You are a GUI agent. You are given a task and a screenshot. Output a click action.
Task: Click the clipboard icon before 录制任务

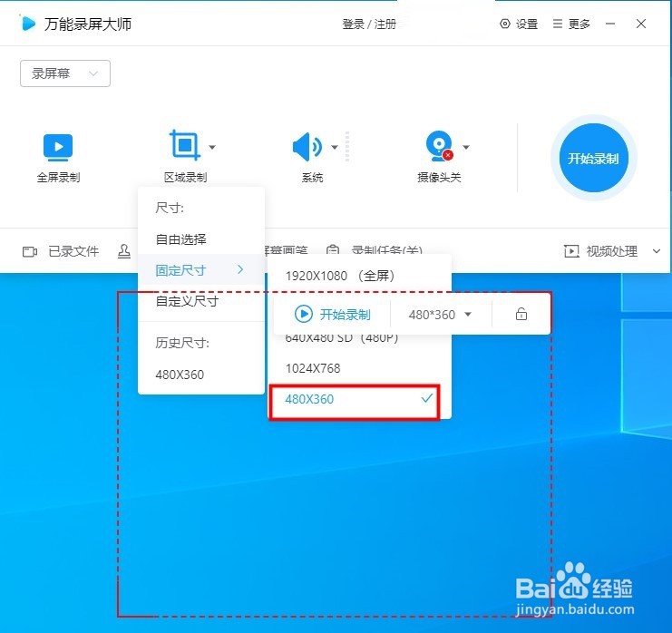[333, 250]
